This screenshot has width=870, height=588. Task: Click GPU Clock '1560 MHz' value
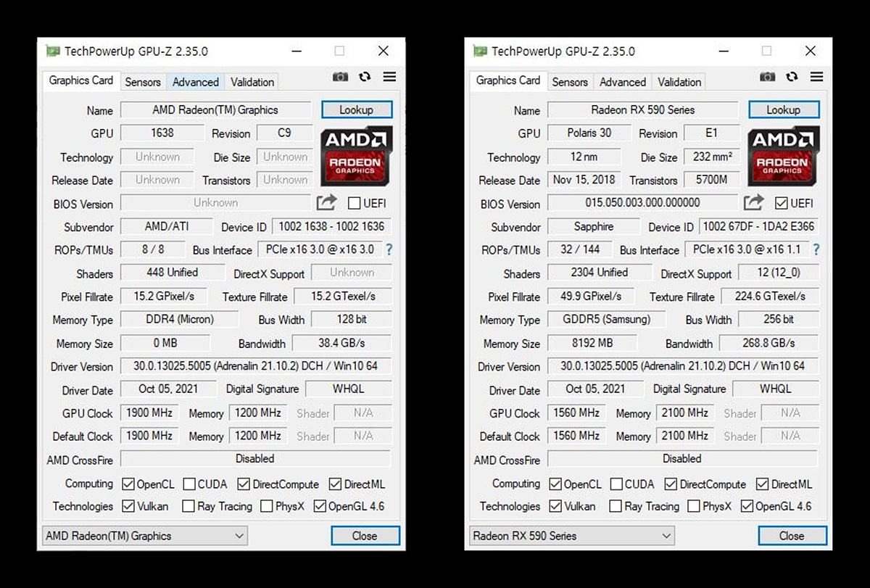(576, 413)
